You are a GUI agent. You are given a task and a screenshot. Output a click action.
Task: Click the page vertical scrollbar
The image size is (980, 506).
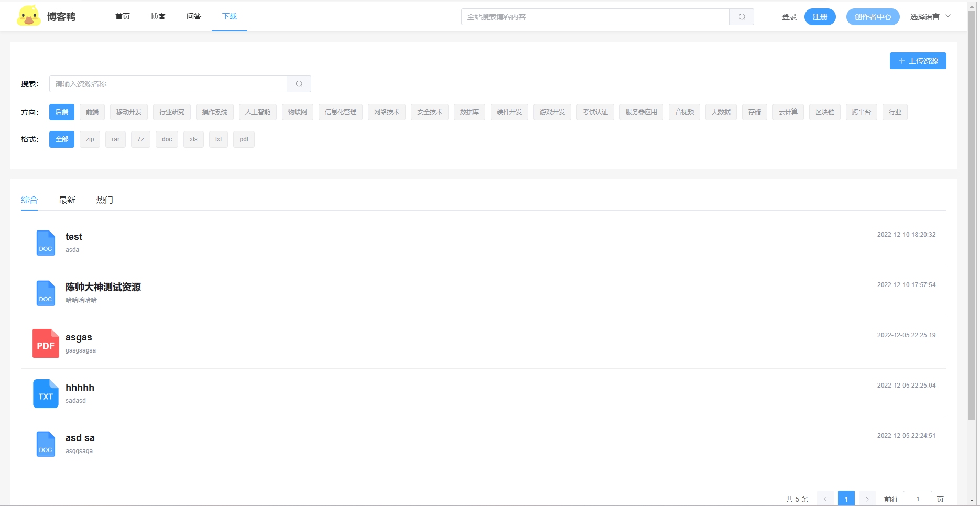click(x=972, y=216)
